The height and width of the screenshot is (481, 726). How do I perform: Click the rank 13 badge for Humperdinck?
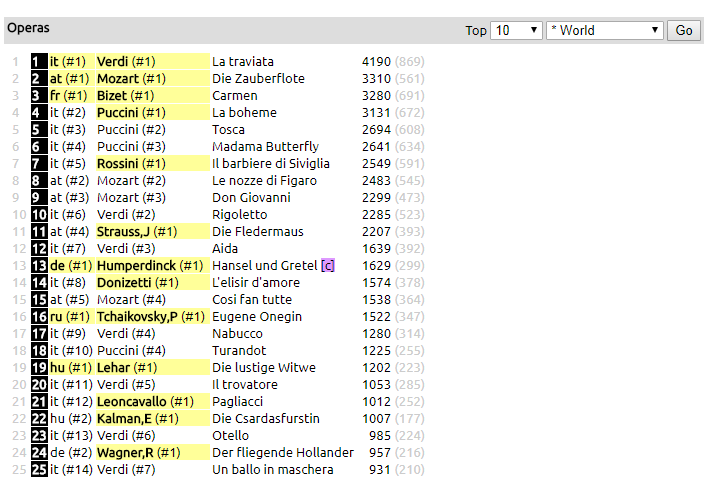(39, 265)
